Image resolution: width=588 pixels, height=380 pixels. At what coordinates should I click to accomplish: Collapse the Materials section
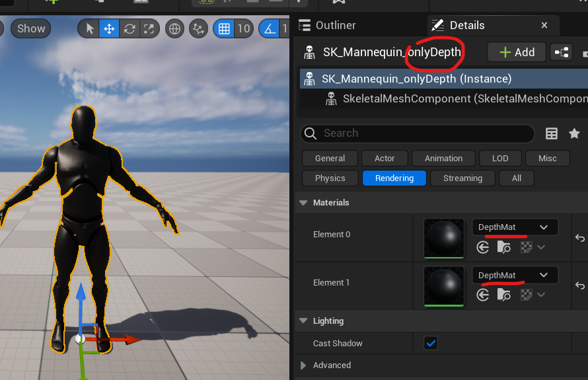303,203
